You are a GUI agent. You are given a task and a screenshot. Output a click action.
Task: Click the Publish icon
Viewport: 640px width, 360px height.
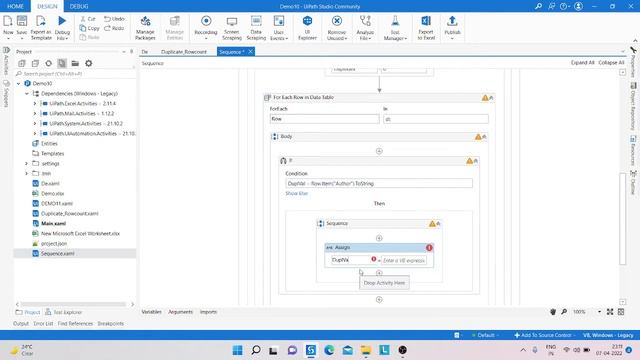click(x=452, y=21)
